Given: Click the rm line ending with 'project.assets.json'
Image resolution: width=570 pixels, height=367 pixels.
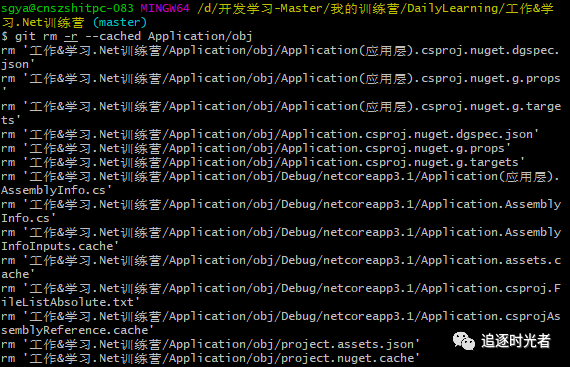Looking at the screenshot, I should pyautogui.click(x=210, y=344).
